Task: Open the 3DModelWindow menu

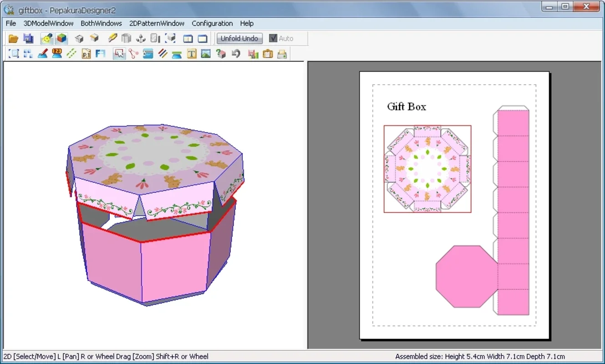Action: pyautogui.click(x=48, y=23)
